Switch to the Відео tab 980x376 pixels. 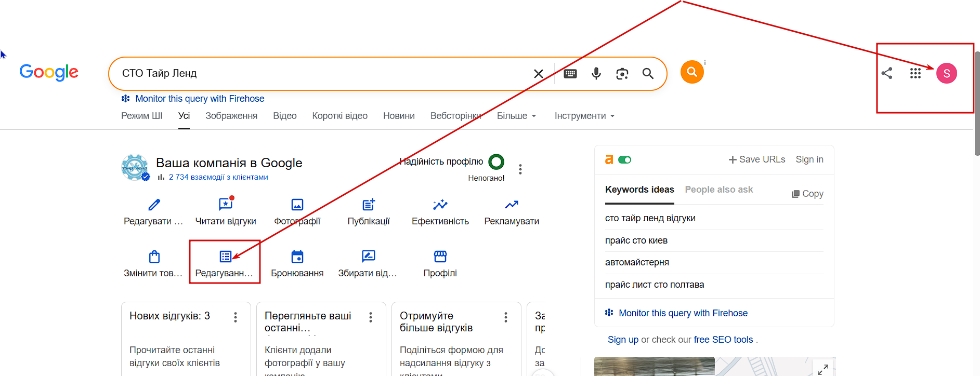(285, 116)
